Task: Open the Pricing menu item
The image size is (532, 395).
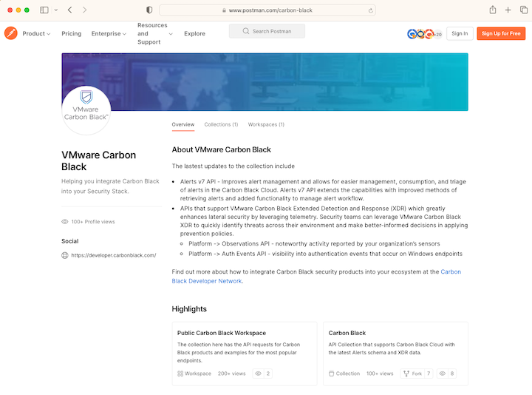Action: point(71,33)
